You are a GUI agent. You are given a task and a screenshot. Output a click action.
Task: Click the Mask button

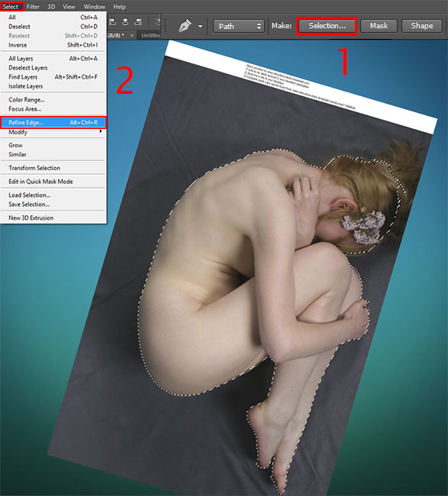(379, 26)
